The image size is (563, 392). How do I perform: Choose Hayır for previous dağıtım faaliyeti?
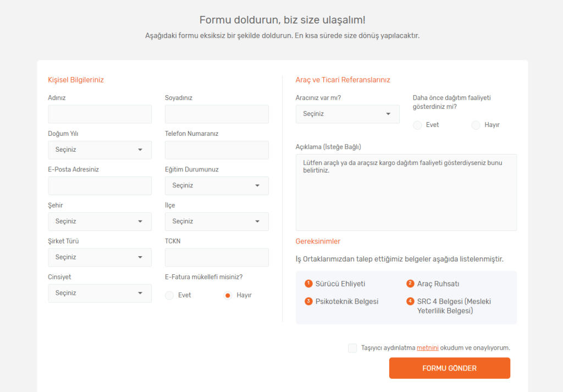point(476,125)
